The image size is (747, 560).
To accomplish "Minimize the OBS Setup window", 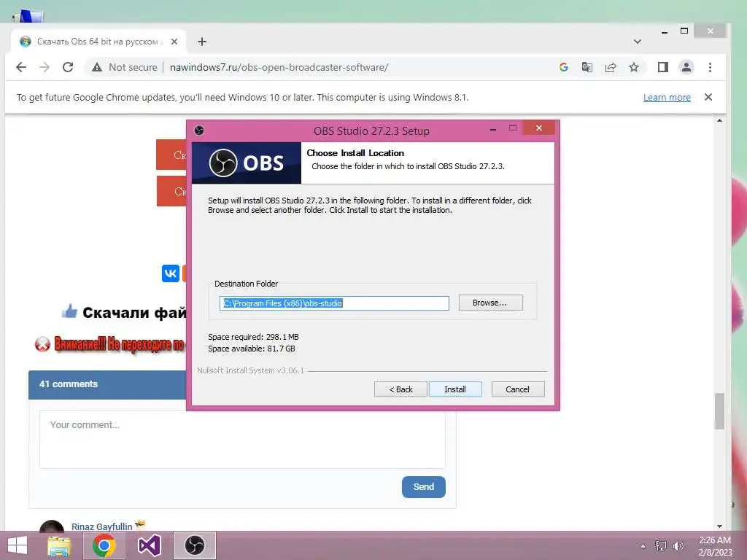I will click(493, 129).
